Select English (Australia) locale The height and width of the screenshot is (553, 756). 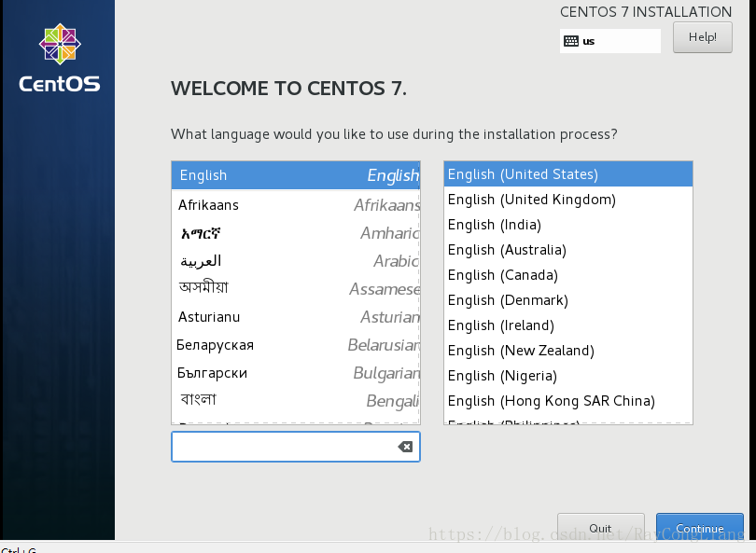568,250
